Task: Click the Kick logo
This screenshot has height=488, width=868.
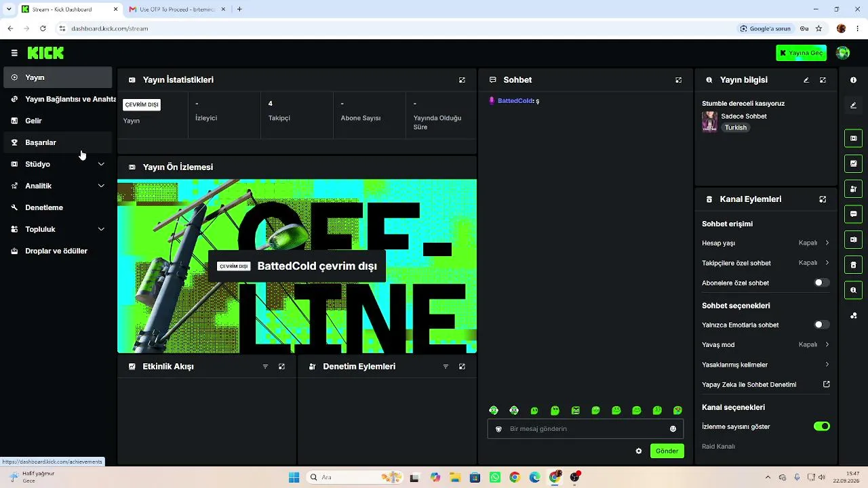Action: click(45, 53)
